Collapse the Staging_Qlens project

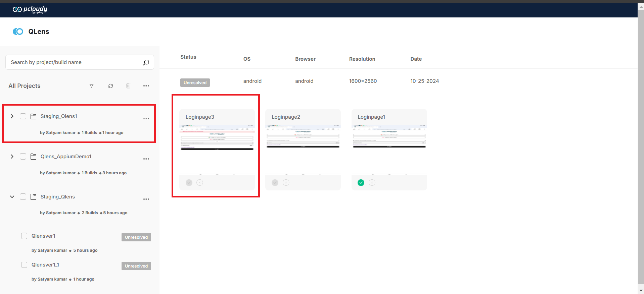tap(12, 197)
